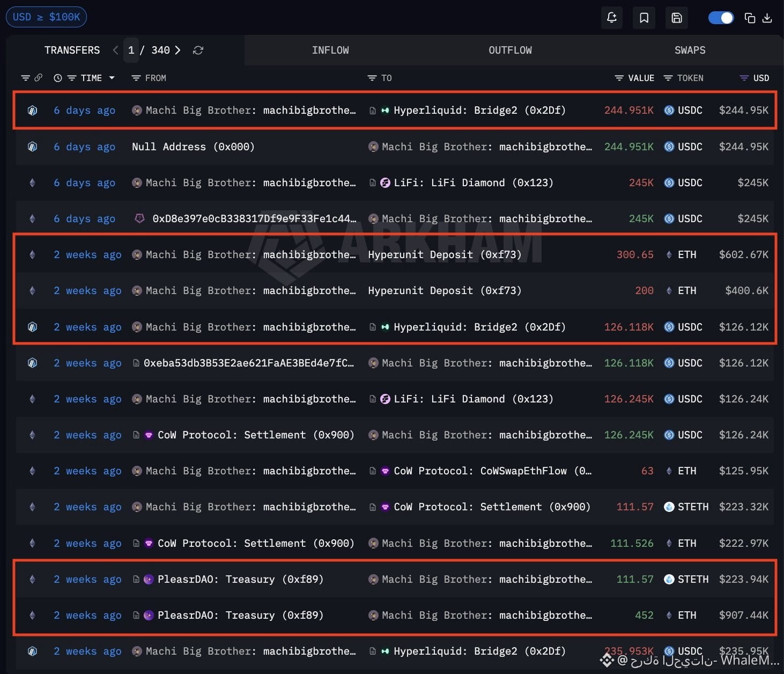Click the chain icon in the $244.95K Hyperliquid row

(x=32, y=110)
